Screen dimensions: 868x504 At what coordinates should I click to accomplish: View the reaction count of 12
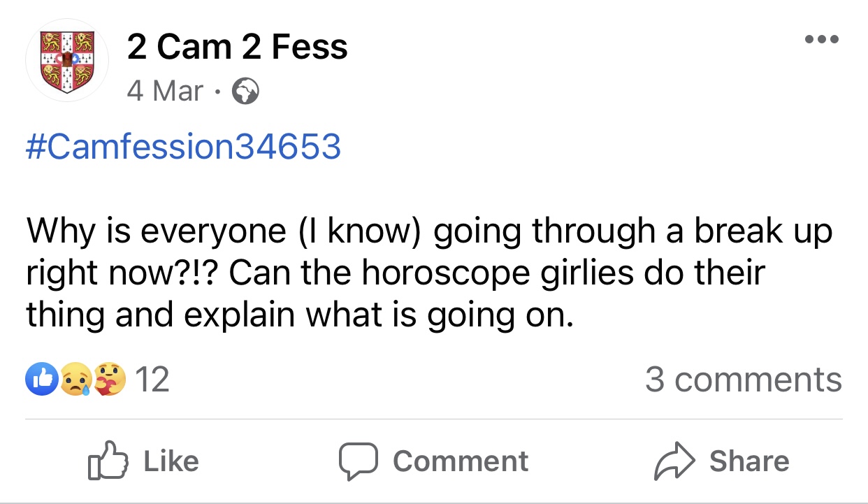pos(152,380)
